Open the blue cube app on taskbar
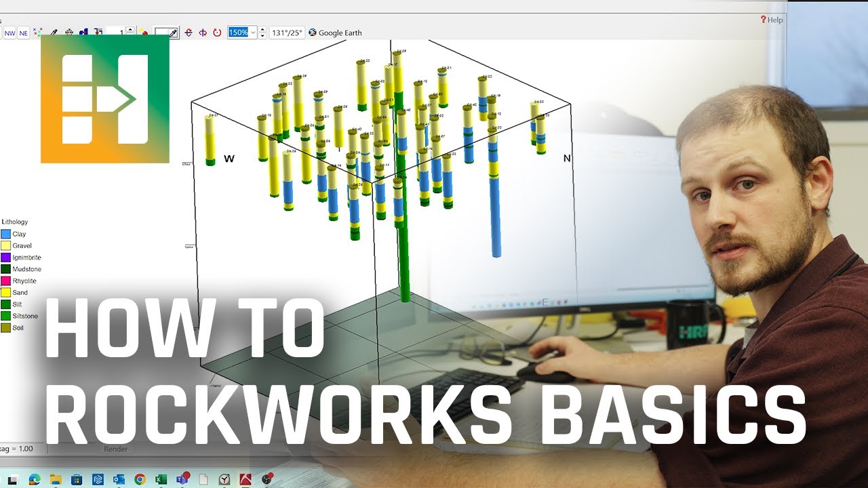Screen dimensions: 868x488 (x=98, y=479)
